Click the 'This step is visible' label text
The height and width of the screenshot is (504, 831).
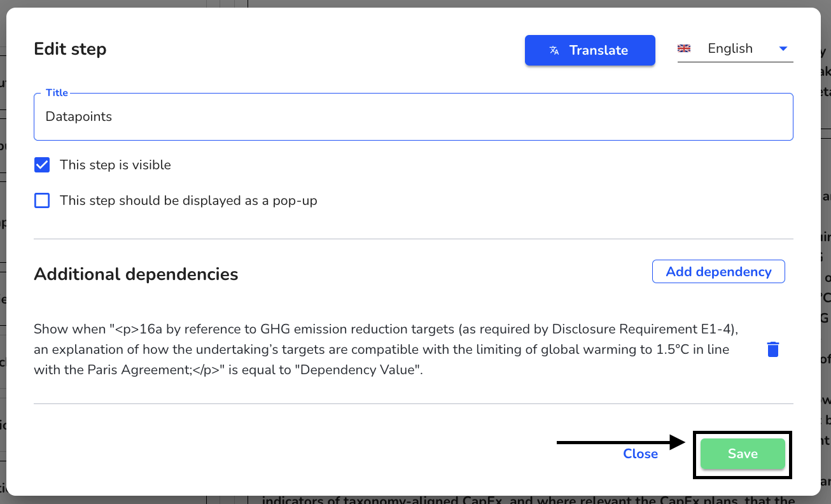point(115,165)
